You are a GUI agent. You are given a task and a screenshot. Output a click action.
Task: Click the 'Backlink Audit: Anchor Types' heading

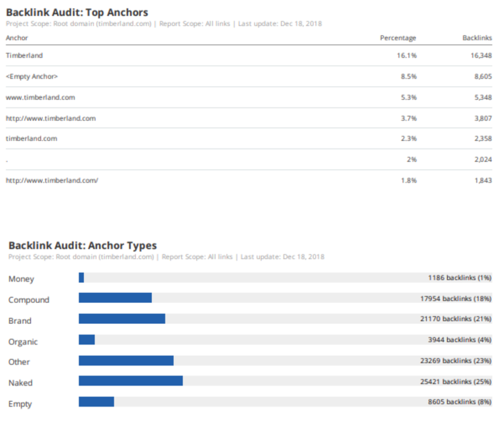click(83, 245)
